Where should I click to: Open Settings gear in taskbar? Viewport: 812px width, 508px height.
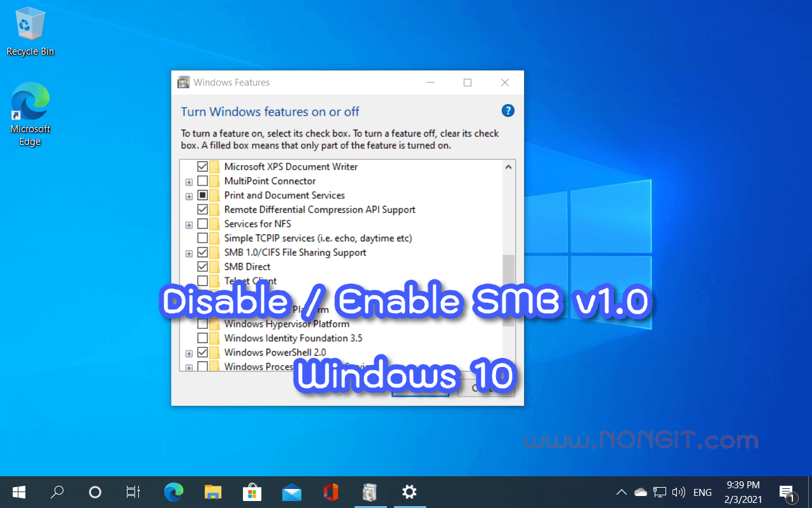(x=409, y=492)
